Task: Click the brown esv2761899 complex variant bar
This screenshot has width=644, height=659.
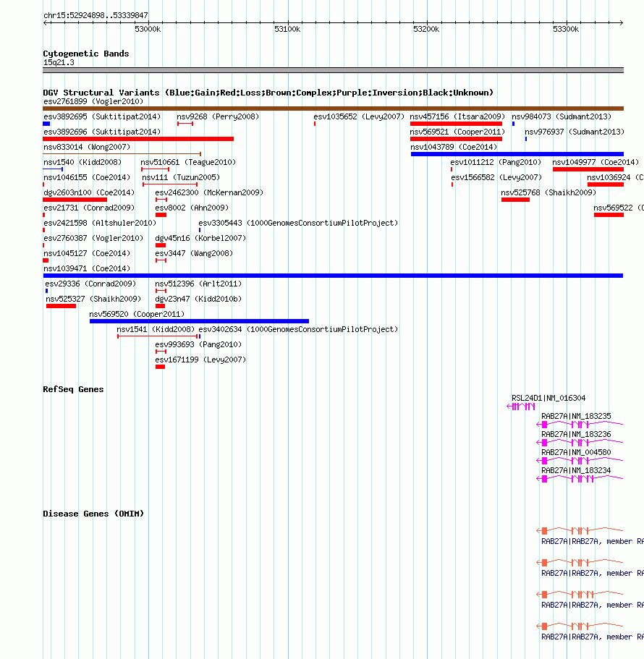Action: (333, 109)
